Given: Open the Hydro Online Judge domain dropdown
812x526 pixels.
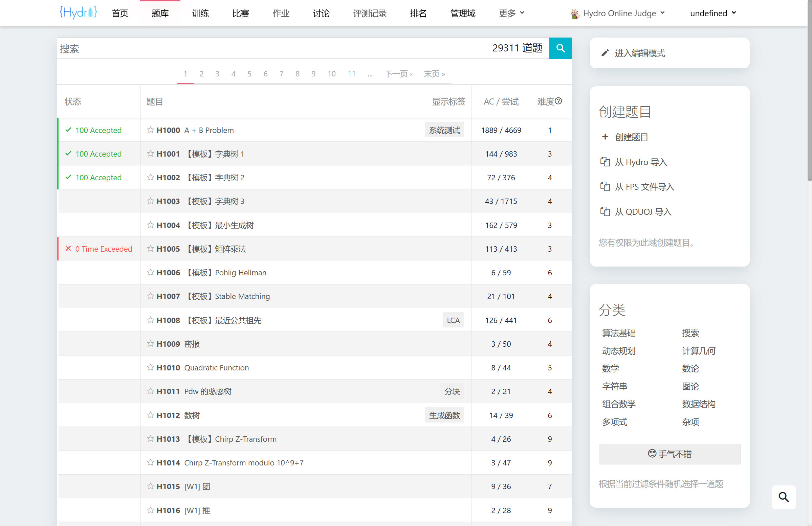Looking at the screenshot, I should [618, 13].
